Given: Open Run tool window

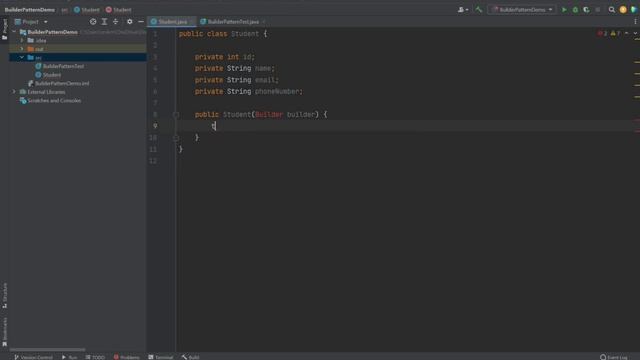Looking at the screenshot, I should pos(69,357).
